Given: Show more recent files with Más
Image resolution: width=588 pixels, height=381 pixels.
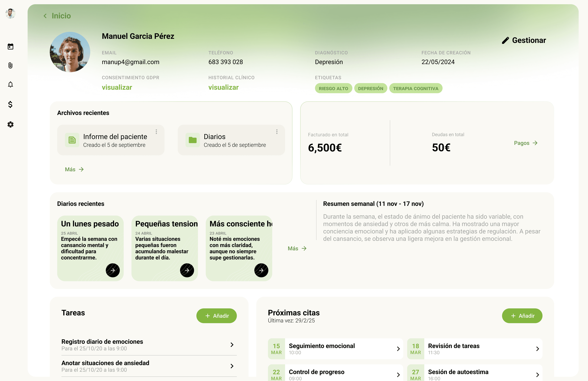Looking at the screenshot, I should click(x=74, y=169).
